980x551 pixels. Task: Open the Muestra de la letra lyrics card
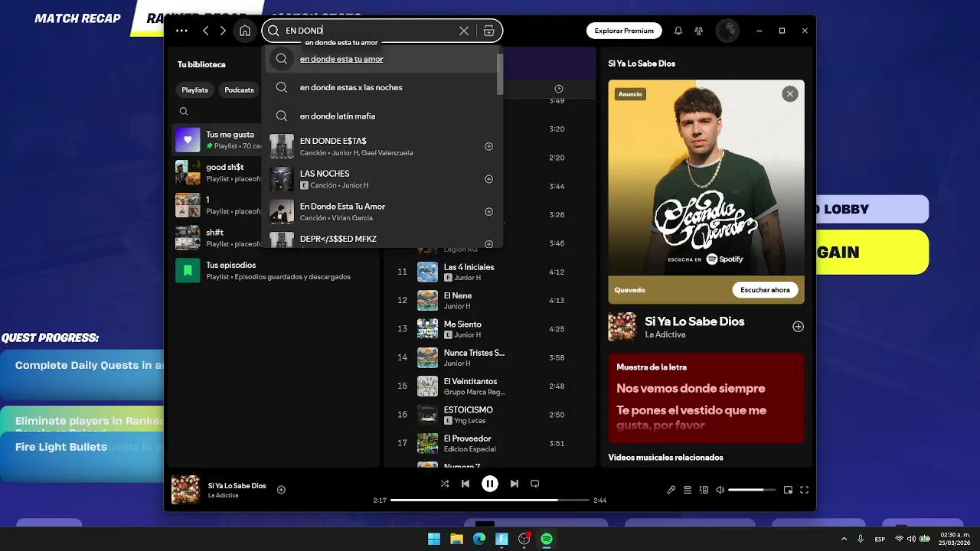(706, 398)
